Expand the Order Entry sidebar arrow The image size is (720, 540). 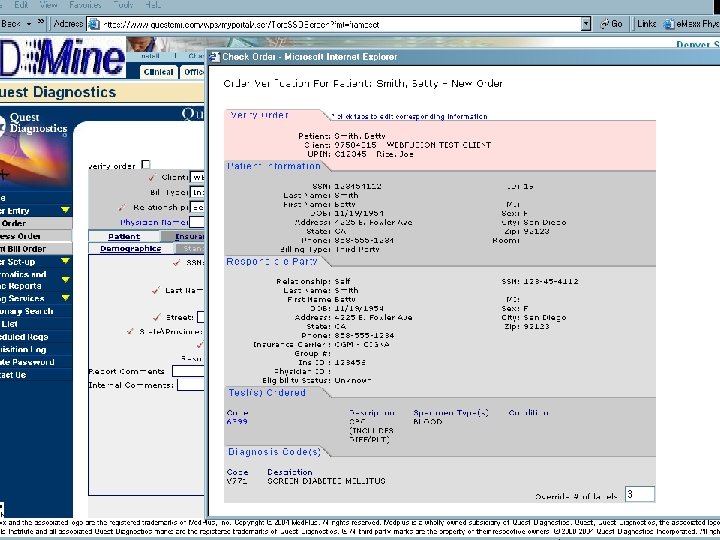[x=65, y=210]
